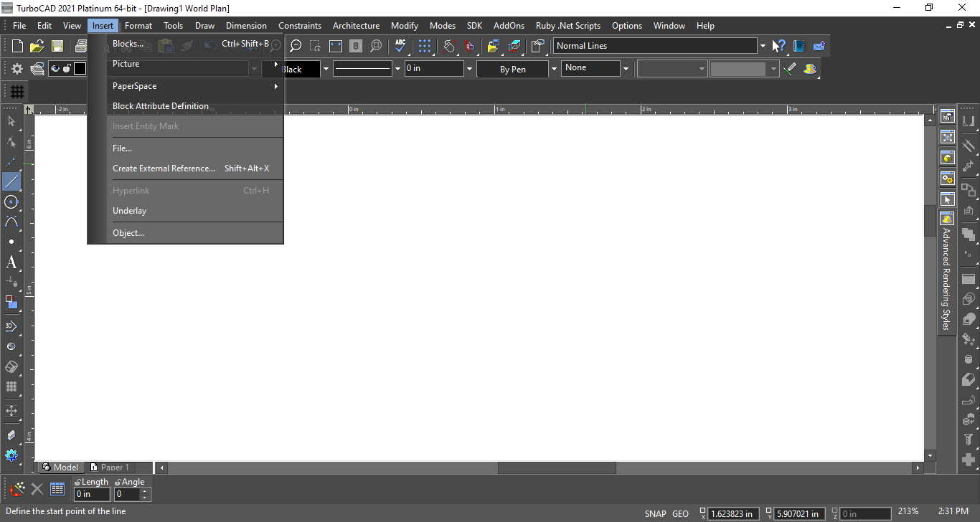The height and width of the screenshot is (522, 980).
Task: Click the horizontal scrollbar's right scroll arrow
Action: pos(918,468)
